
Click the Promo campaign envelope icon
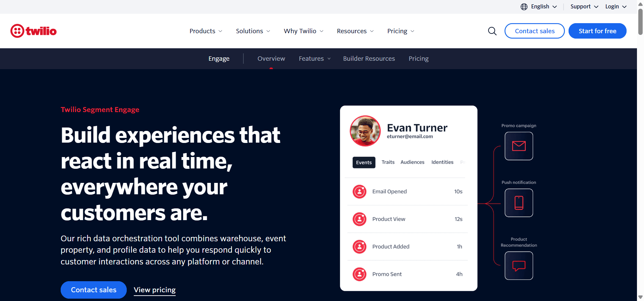pyautogui.click(x=519, y=146)
